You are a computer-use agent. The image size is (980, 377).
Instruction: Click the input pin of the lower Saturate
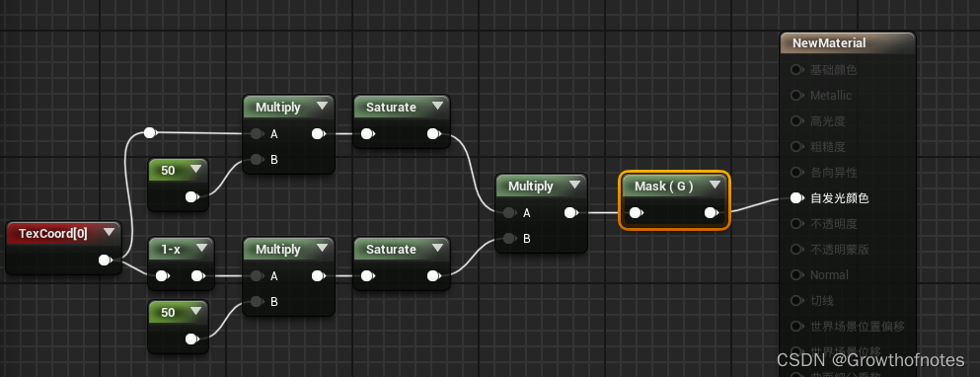click(368, 275)
